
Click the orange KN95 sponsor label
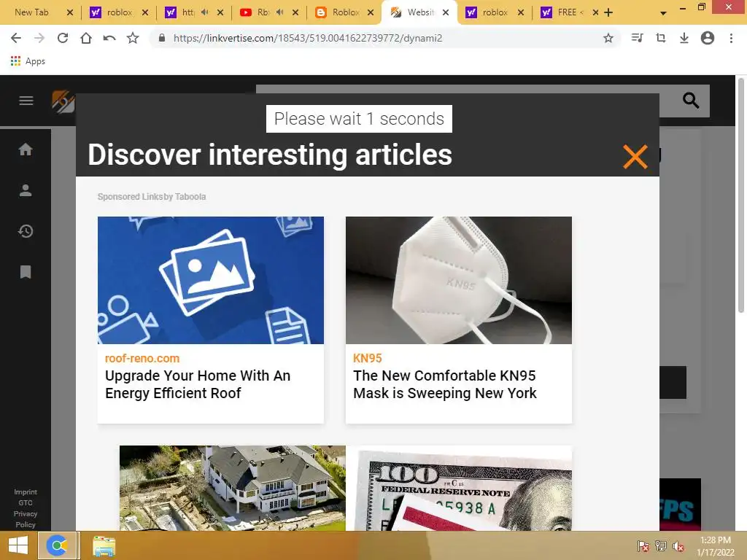(x=368, y=358)
